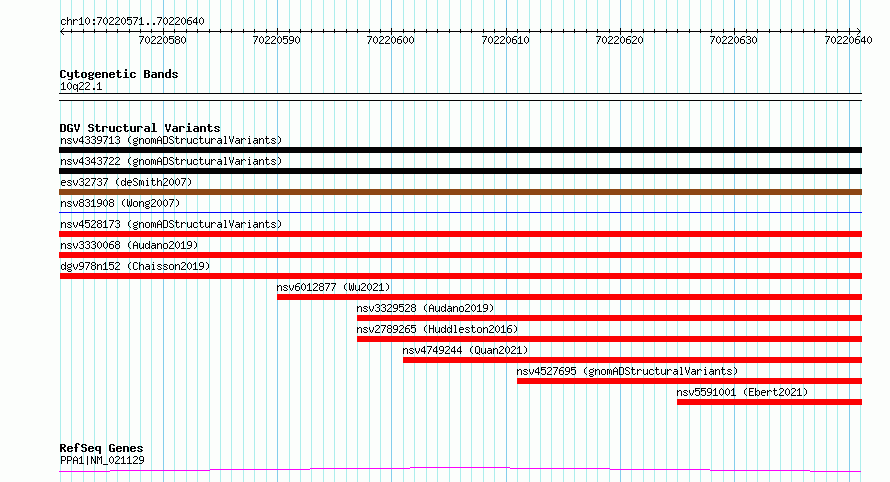Select the red bar under nsv4528173
The image size is (890, 482).
[x=460, y=234]
